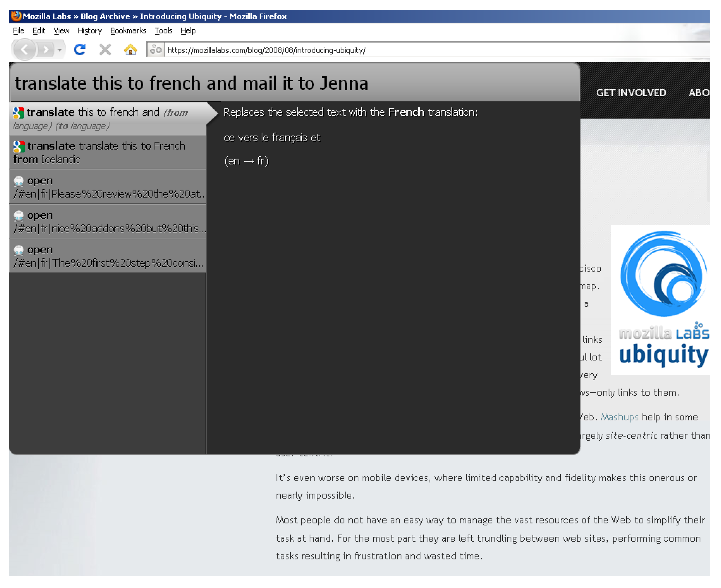Reload the page with the refresh icon
Viewport: 721px width, 588px height.
click(80, 50)
